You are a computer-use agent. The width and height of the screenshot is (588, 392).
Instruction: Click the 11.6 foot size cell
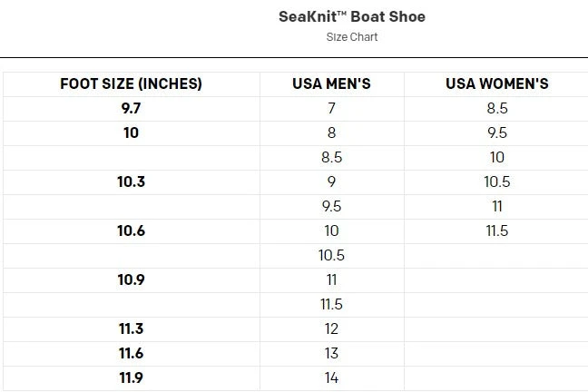[131, 353]
